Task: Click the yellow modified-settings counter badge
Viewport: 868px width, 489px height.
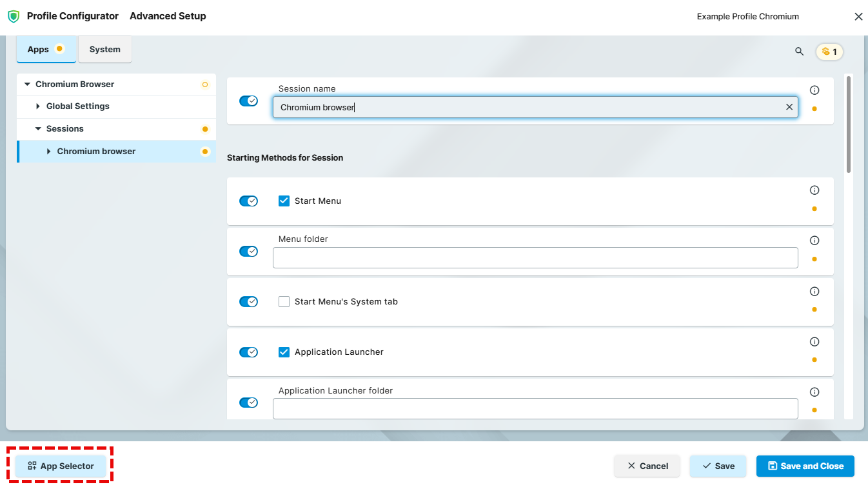Action: (829, 51)
